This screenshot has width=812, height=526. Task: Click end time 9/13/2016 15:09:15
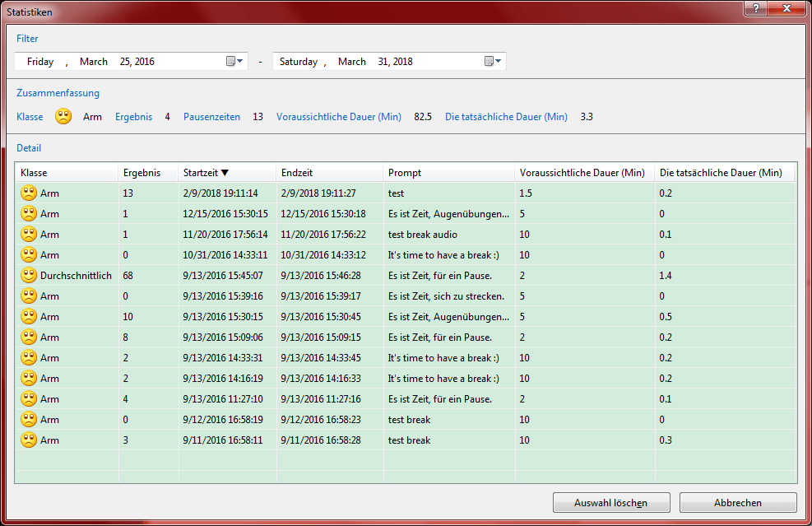tap(321, 337)
